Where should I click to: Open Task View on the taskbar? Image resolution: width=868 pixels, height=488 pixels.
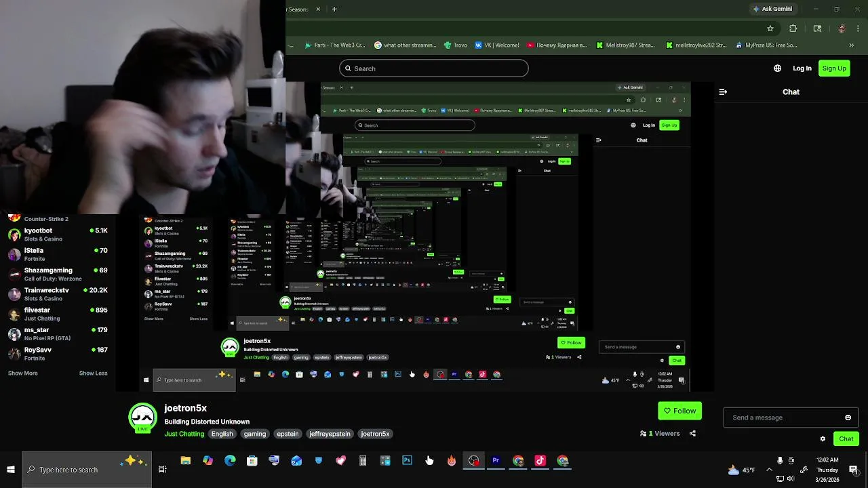(163, 469)
